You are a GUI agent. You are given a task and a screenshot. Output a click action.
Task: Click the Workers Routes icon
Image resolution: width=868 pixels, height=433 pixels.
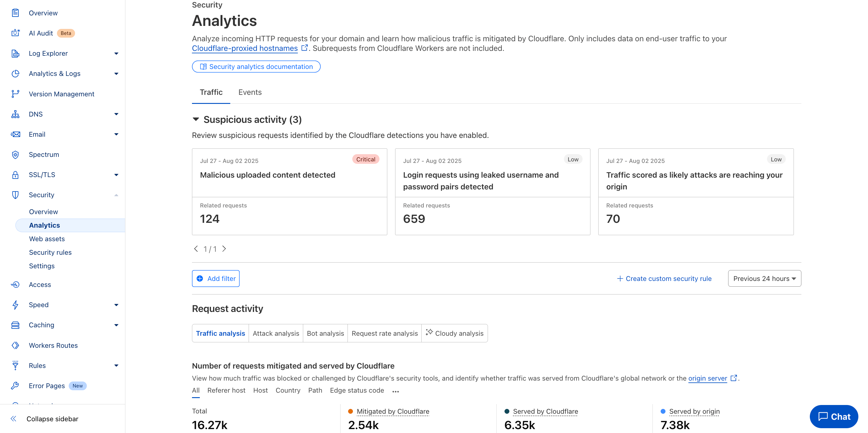15,345
